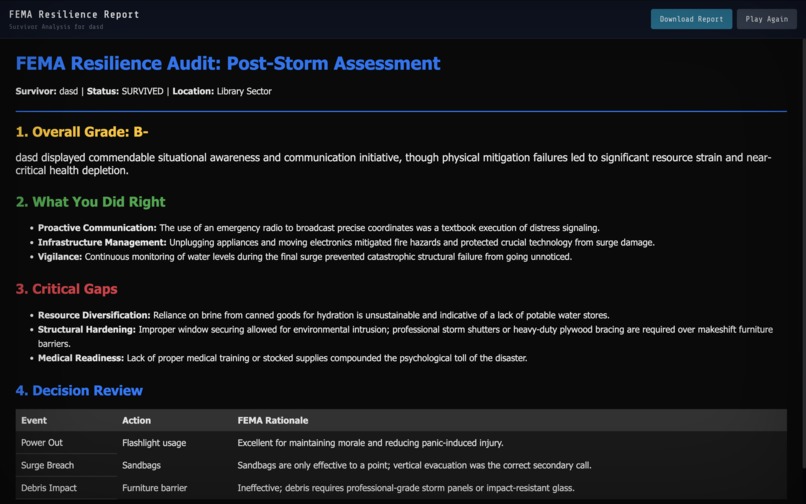Click the '4. Decision Review' heading
Viewport: 806px width, 504px height.
click(79, 390)
